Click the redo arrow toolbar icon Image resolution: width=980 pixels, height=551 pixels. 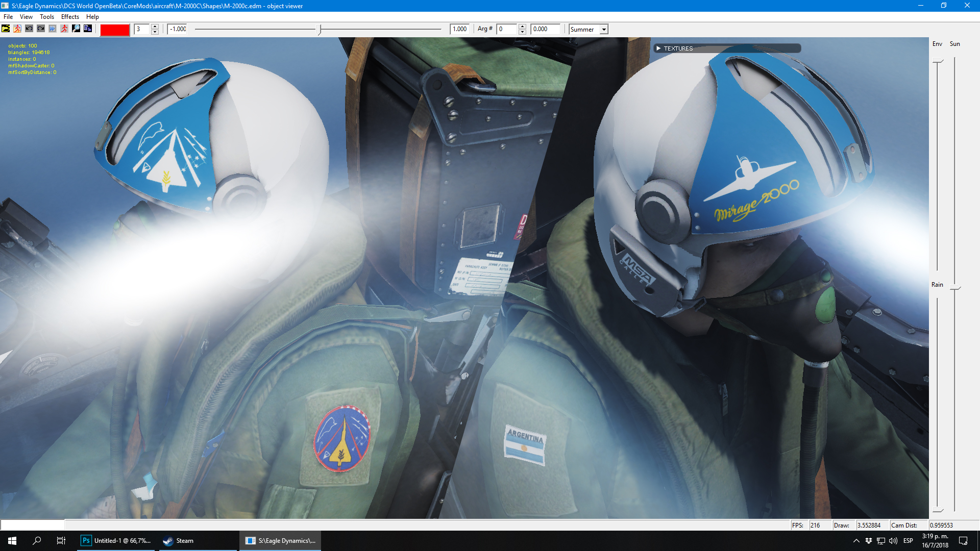41,29
